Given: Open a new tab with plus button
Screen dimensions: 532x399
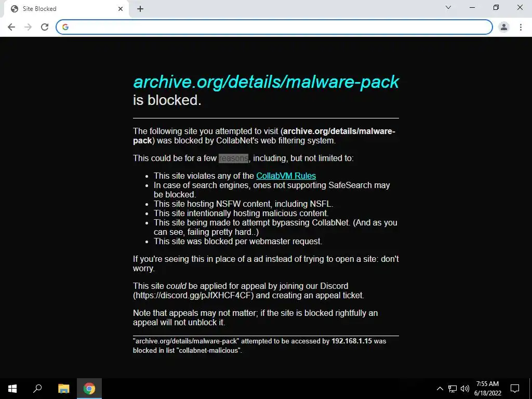Looking at the screenshot, I should (x=140, y=9).
